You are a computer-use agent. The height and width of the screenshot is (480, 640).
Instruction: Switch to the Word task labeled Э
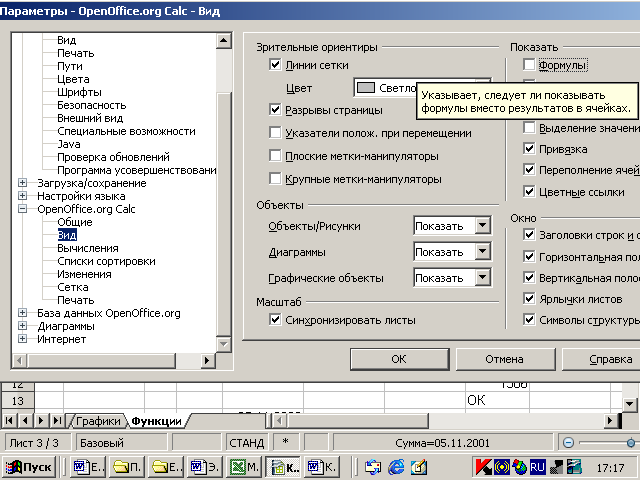click(x=206, y=467)
